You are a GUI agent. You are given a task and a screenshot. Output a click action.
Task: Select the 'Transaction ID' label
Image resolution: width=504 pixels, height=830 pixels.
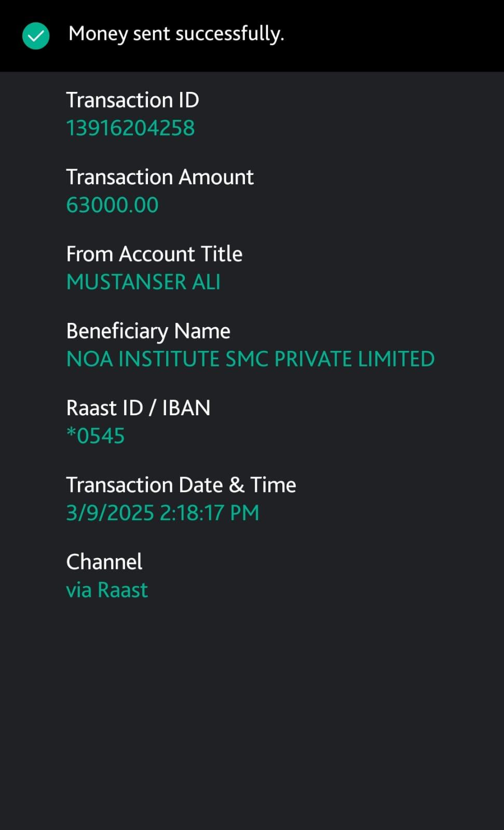pos(132,100)
